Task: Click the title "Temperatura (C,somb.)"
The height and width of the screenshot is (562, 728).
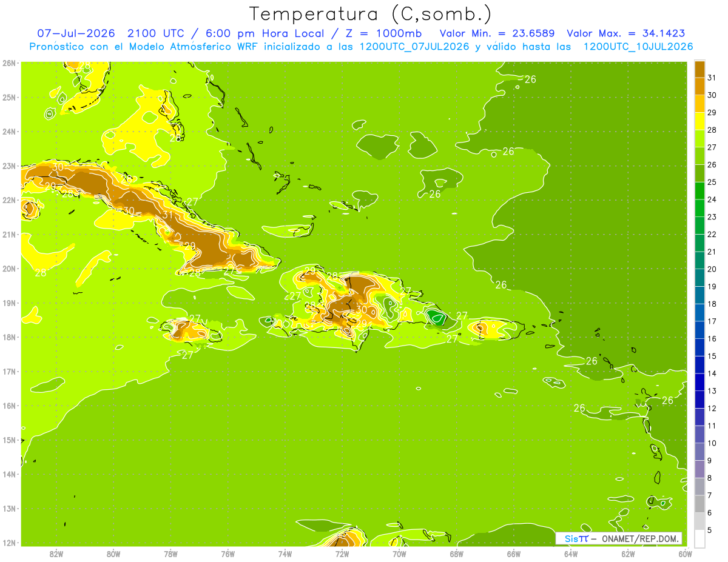Action: click(x=370, y=14)
